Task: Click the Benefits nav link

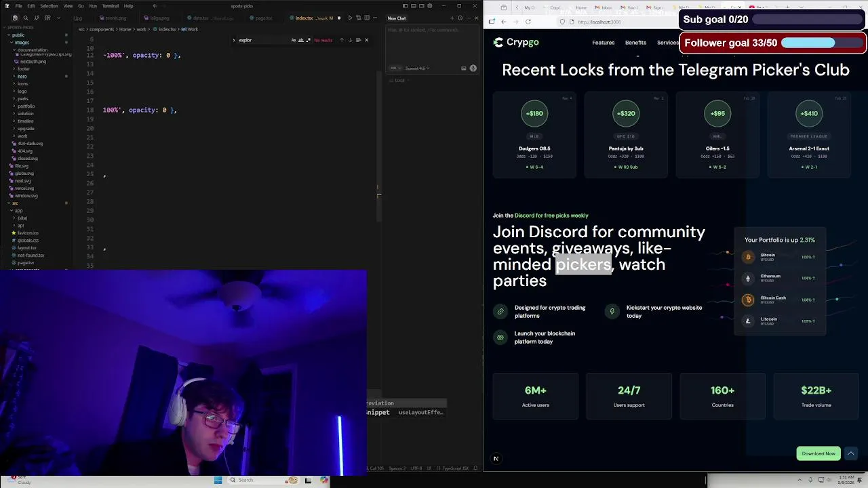Action: click(x=635, y=43)
